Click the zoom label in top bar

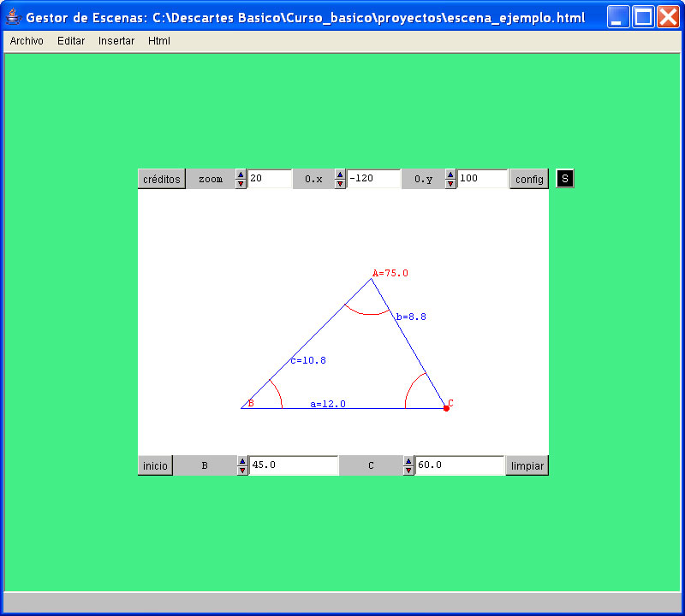[211, 179]
